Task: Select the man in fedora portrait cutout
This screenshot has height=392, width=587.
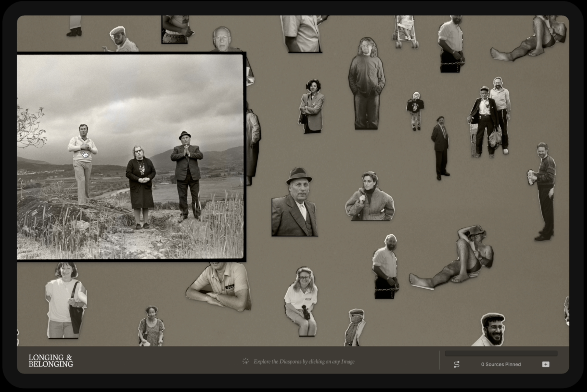Action: 295,204
